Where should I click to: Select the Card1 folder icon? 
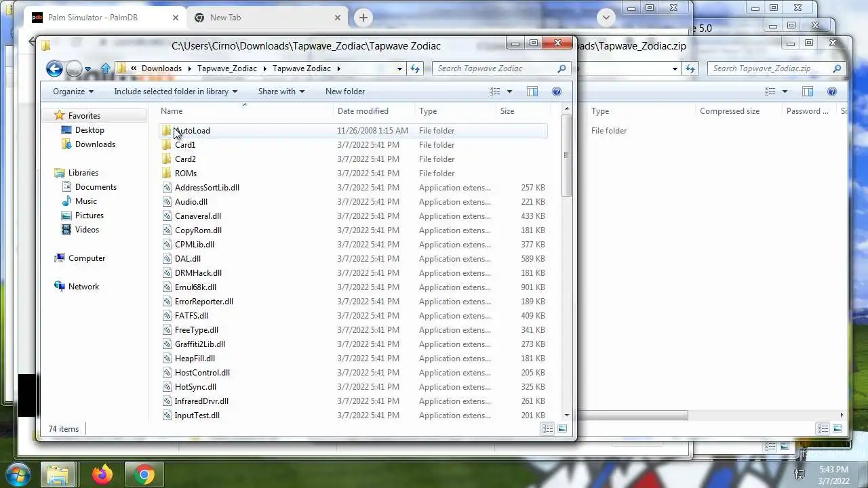[167, 145]
